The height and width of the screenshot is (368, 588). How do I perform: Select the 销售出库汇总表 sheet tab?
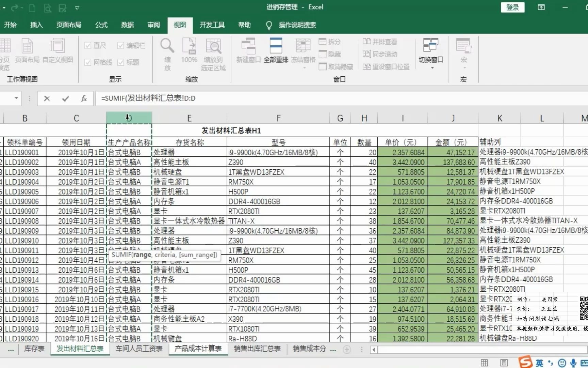[257, 349]
